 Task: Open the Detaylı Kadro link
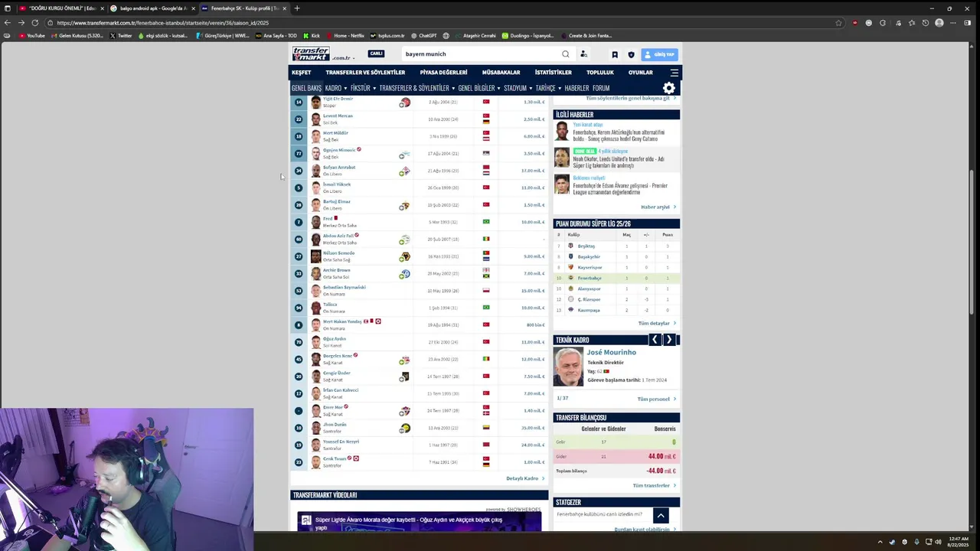click(525, 479)
